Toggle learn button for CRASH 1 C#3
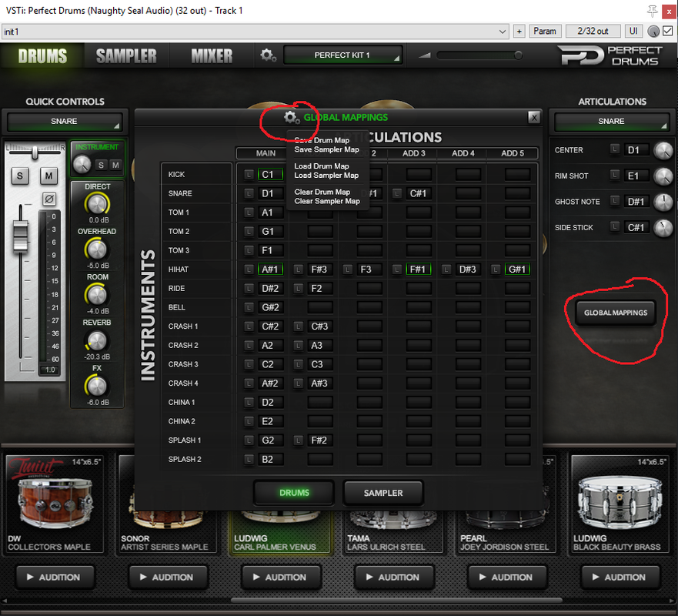This screenshot has height=616, width=678. (x=299, y=326)
